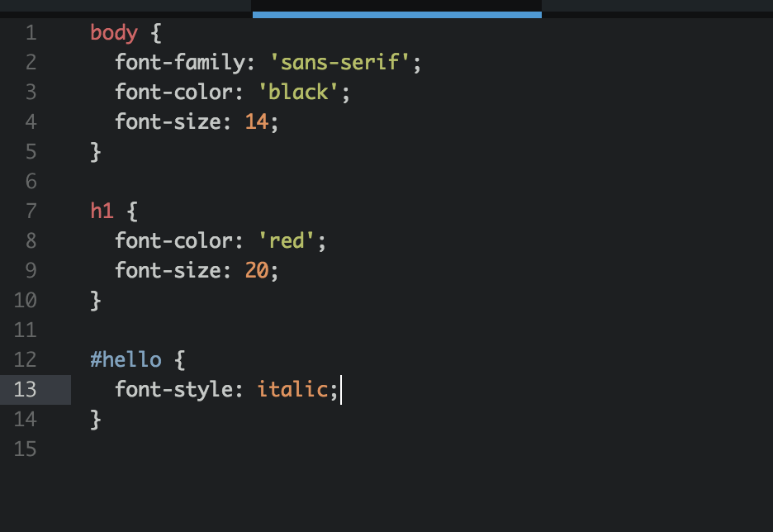The width and height of the screenshot is (773, 532).
Task: Click line number 7 in gutter
Action: pyautogui.click(x=31, y=211)
